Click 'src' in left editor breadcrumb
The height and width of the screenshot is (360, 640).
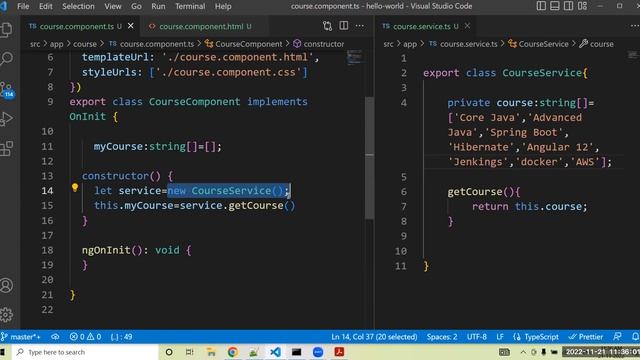35,44
